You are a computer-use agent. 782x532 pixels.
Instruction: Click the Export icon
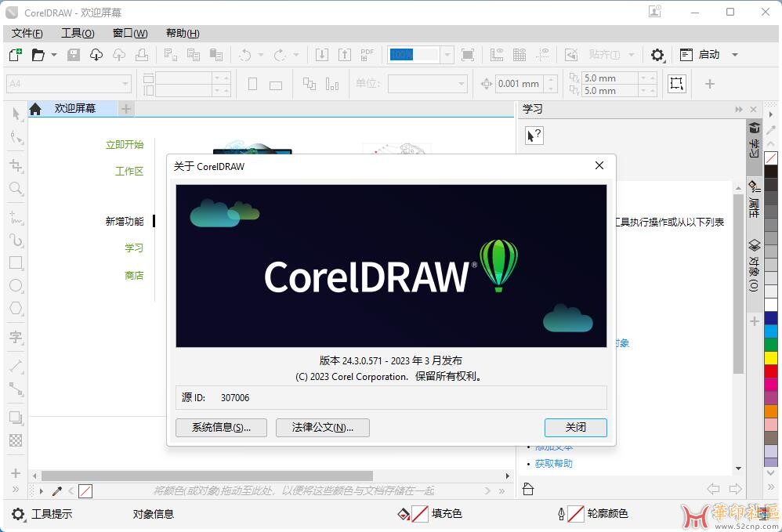click(345, 54)
